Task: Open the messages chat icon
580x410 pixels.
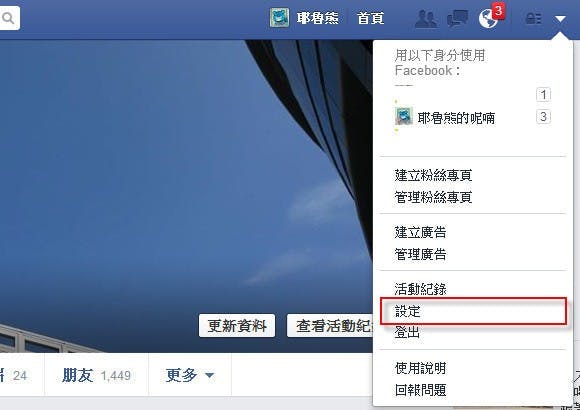Action: 458,18
